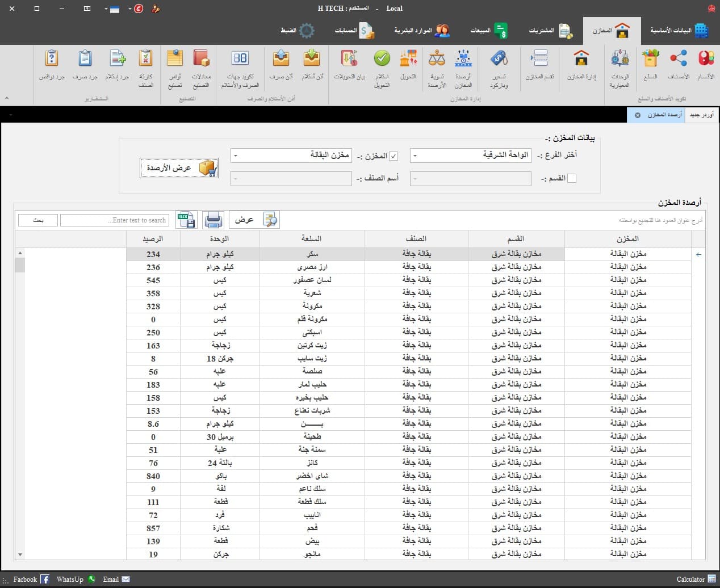Switch to الموارد البشرية HR ribbon tab
The width and height of the screenshot is (720, 588).
[422, 31]
